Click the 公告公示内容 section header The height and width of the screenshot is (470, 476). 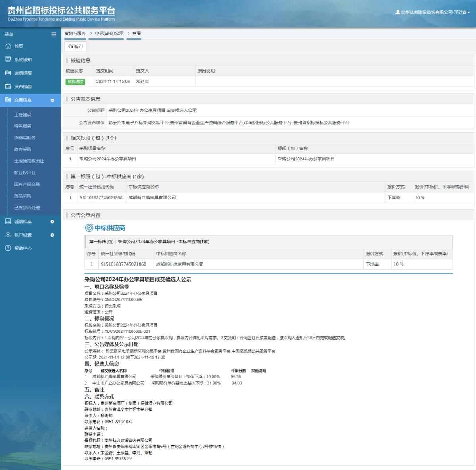pyautogui.click(x=85, y=215)
